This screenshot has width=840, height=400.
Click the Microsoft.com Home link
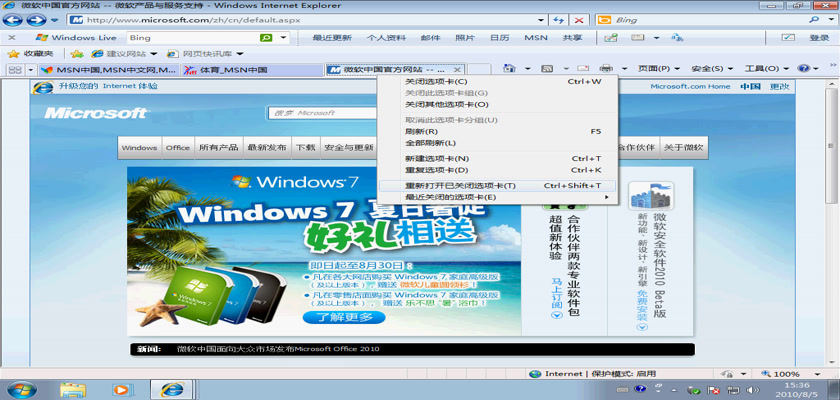[690, 87]
